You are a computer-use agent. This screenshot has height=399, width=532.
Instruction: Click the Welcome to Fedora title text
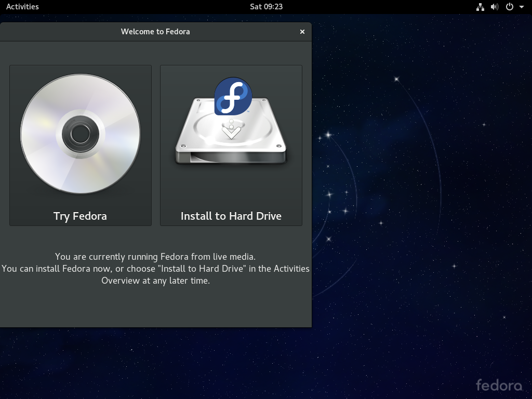(x=155, y=32)
